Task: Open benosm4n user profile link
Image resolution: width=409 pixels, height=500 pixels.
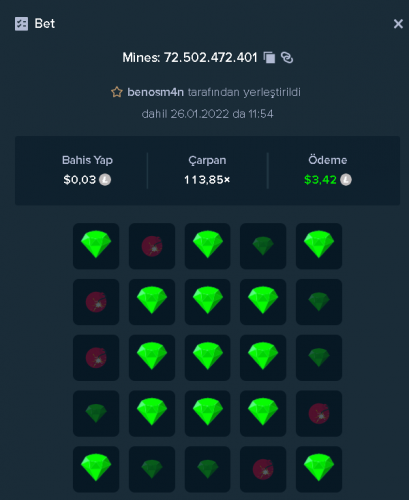Action: pyautogui.click(x=155, y=92)
